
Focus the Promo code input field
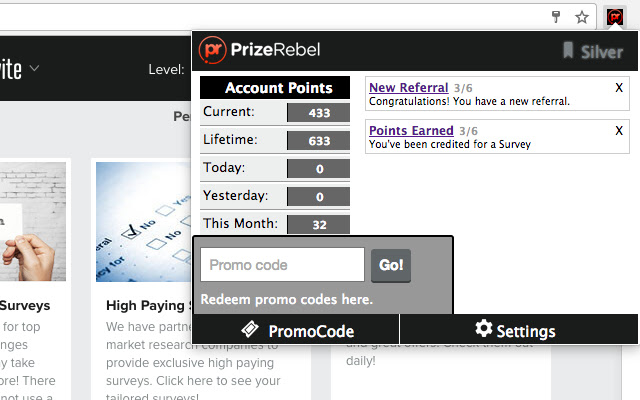point(282,265)
